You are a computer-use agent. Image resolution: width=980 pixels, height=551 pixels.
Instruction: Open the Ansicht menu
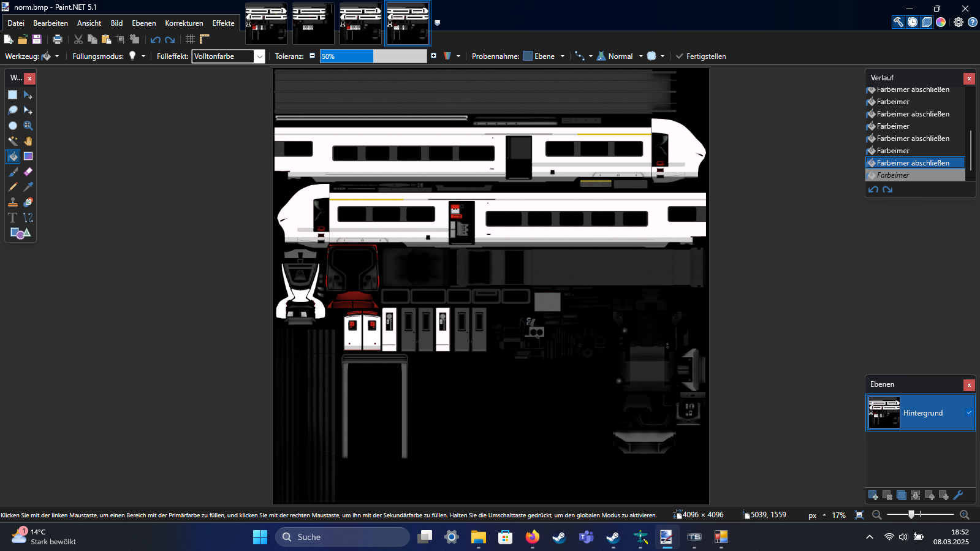click(89, 23)
